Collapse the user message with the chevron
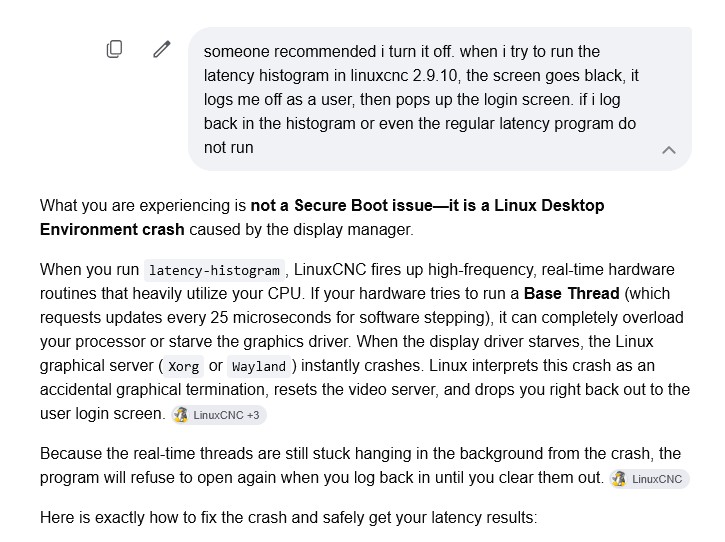 pos(669,150)
